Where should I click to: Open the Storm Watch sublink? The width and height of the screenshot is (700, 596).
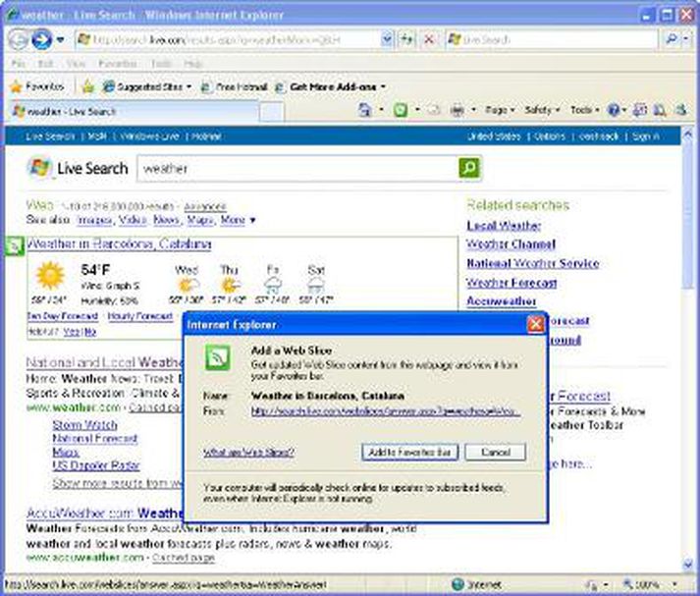point(84,424)
